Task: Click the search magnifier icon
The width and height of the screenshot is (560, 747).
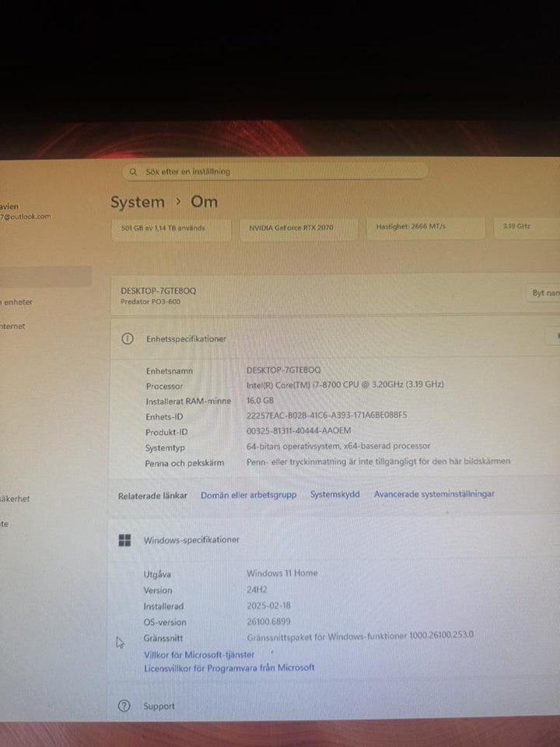Action: (133, 172)
